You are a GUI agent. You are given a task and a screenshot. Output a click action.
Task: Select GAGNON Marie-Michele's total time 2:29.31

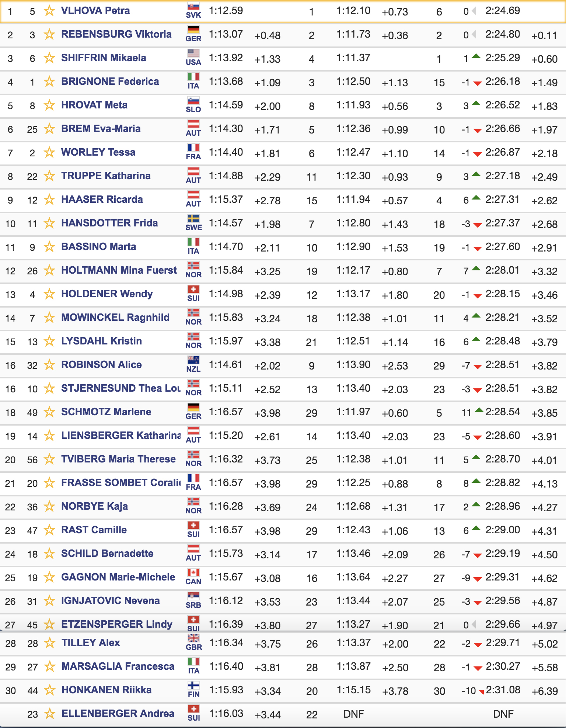click(x=503, y=577)
